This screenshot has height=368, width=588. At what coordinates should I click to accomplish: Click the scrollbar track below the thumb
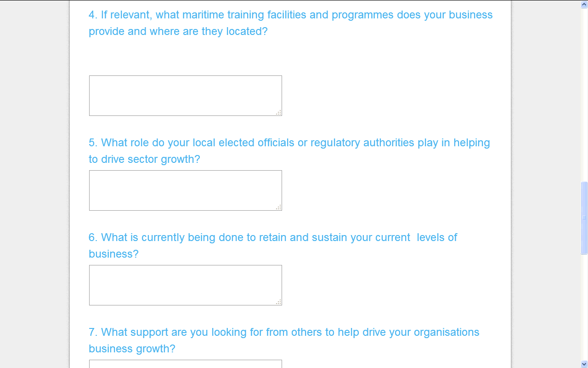584,307
